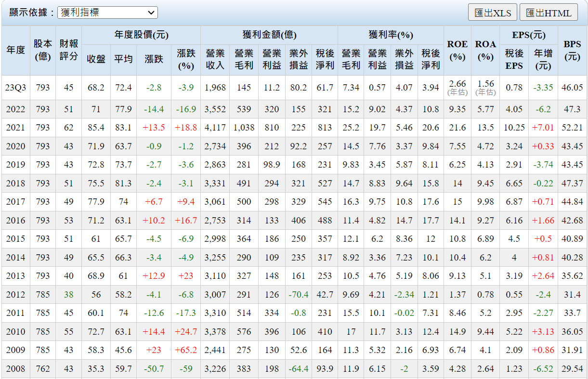
Task: Click the 獲利金額(億) group header
Action: tap(269, 35)
